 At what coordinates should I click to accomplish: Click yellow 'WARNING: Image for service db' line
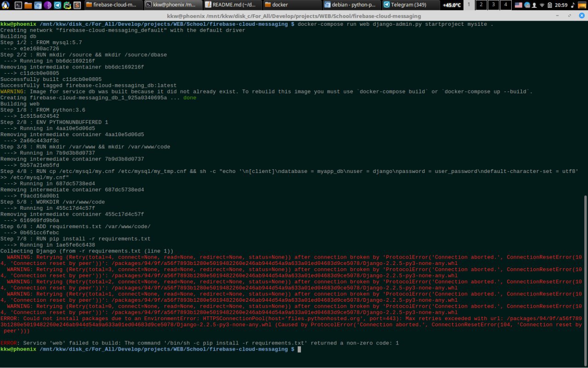pyautogui.click(x=266, y=92)
